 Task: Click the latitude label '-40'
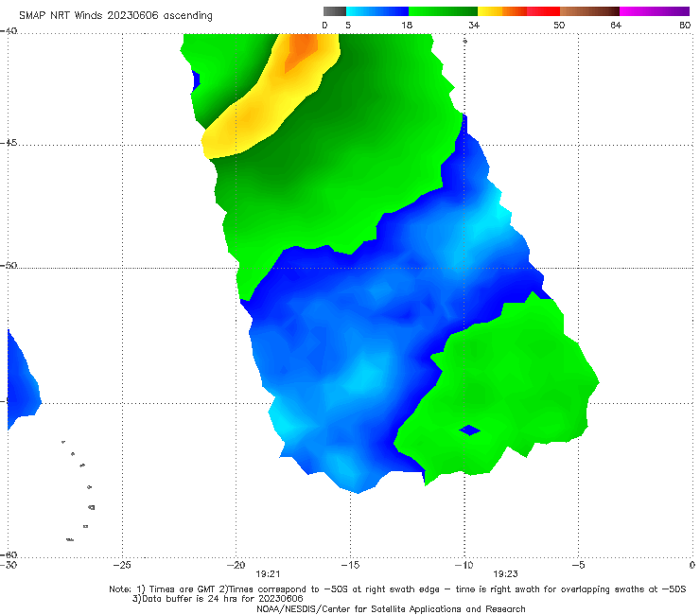pos(9,31)
